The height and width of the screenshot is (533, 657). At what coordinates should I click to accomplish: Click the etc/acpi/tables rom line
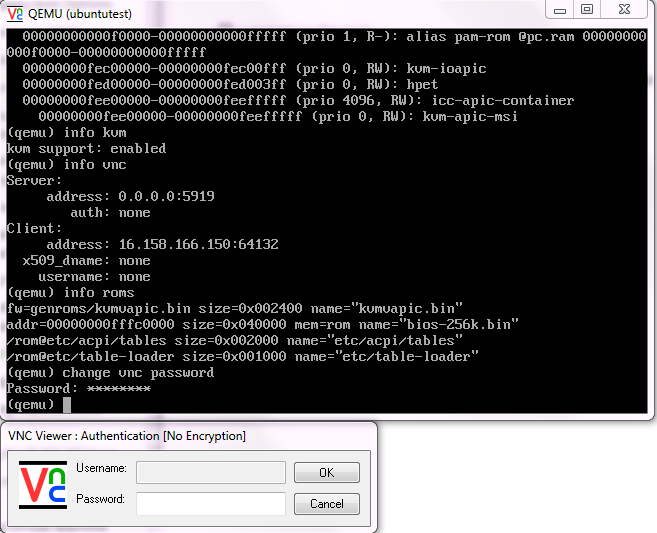(x=235, y=340)
